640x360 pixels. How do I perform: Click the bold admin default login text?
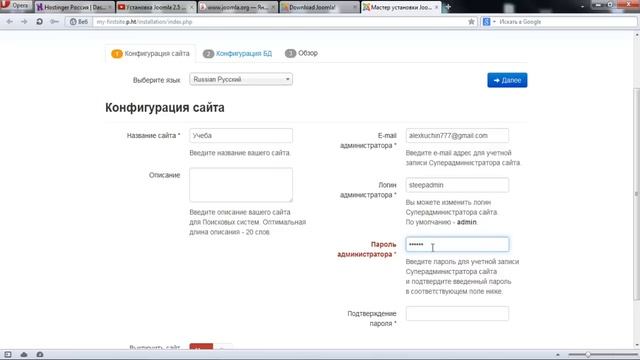[467, 222]
